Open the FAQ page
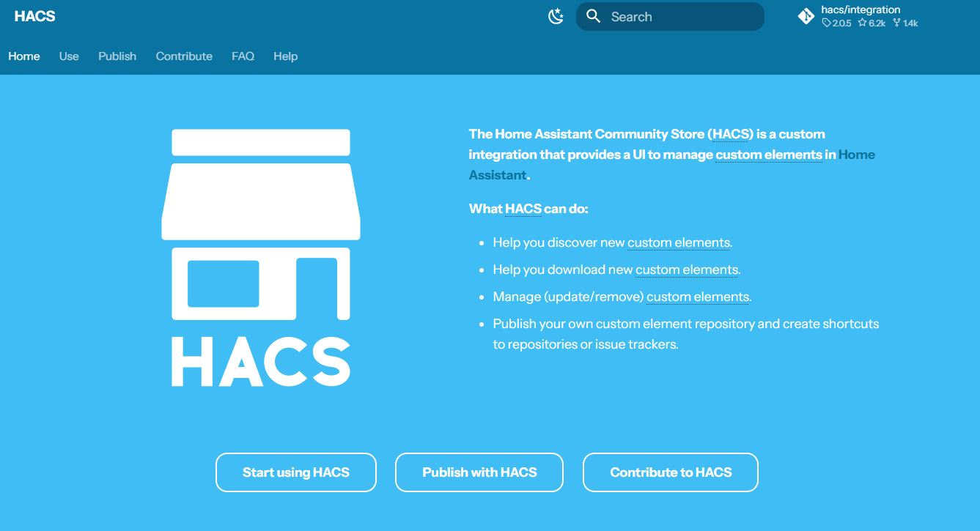This screenshot has height=531, width=980. (x=243, y=56)
